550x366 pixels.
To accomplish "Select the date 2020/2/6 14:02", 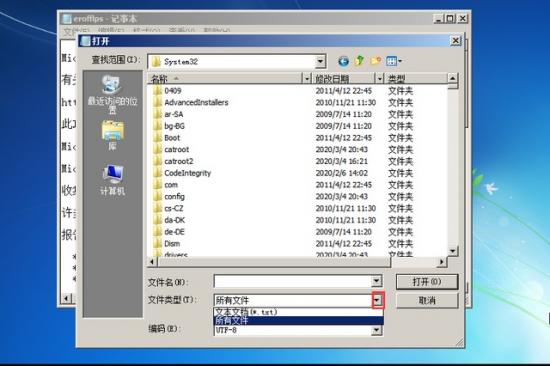I will coord(342,173).
